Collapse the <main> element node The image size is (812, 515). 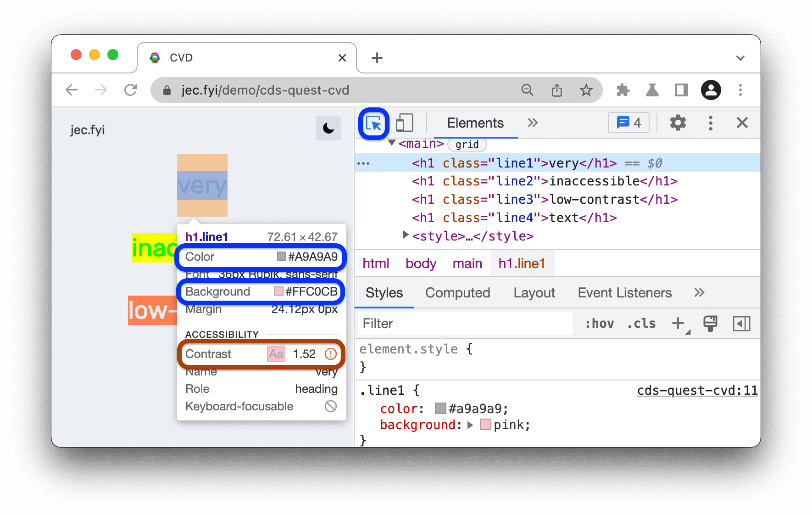click(391, 143)
